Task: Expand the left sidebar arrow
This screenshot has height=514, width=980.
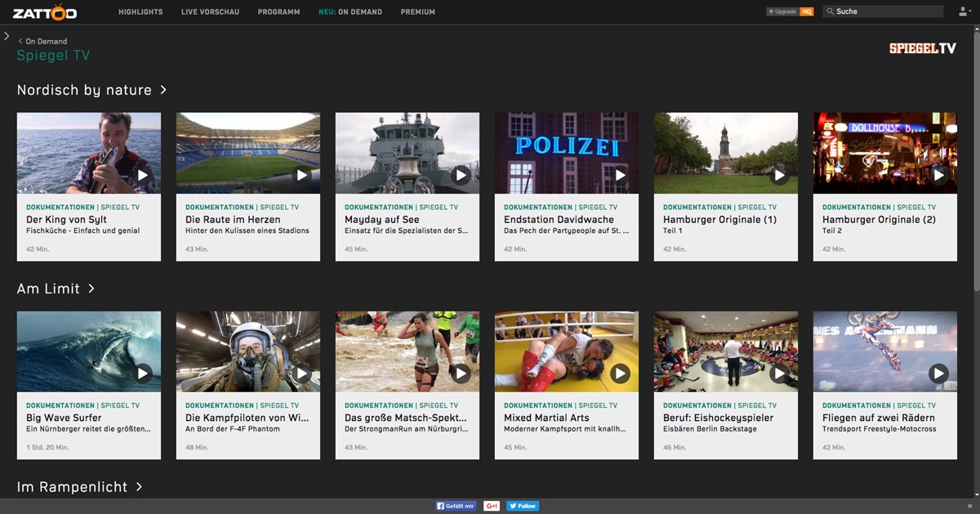Action: [x=7, y=36]
